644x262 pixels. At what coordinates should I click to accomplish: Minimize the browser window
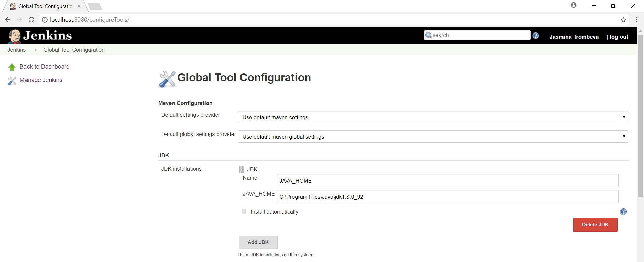pyautogui.click(x=594, y=6)
